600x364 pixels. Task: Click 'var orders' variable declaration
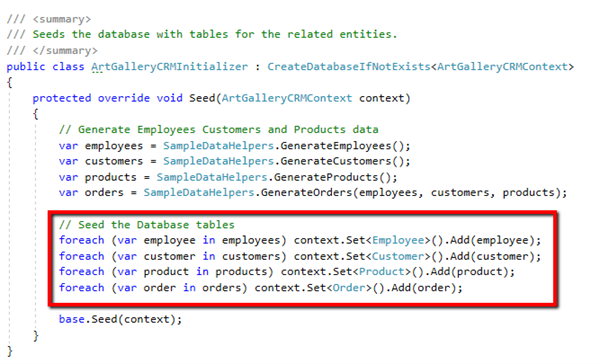91,193
